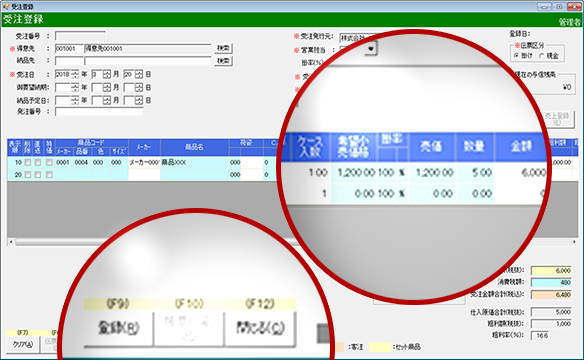
Task: Click the 受注登録 window title icon
Action: pyautogui.click(x=5, y=6)
